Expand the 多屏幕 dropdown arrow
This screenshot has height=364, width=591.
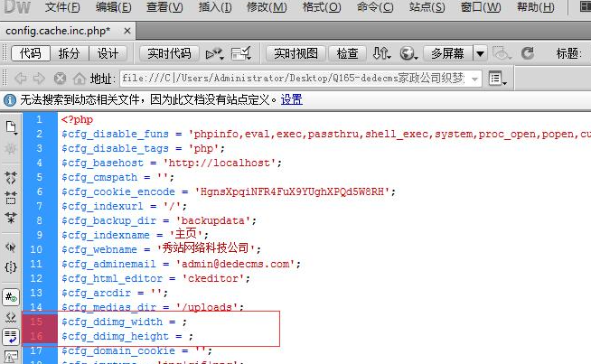[480, 53]
